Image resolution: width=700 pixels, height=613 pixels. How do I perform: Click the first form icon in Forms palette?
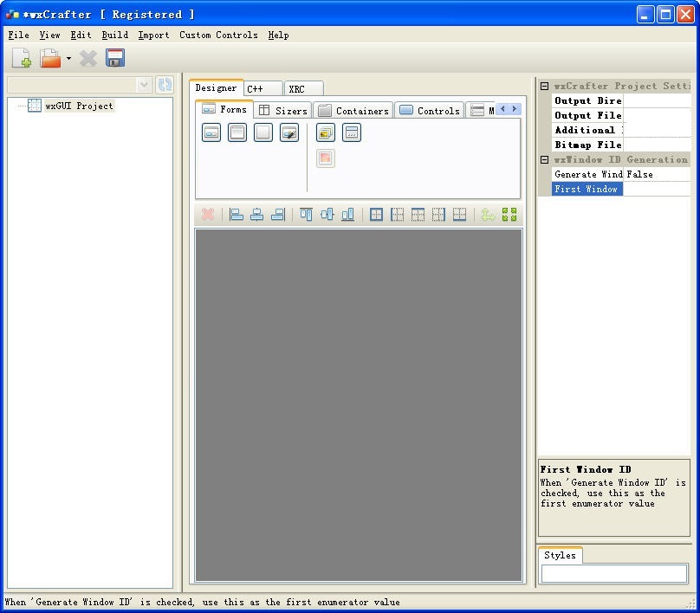211,132
